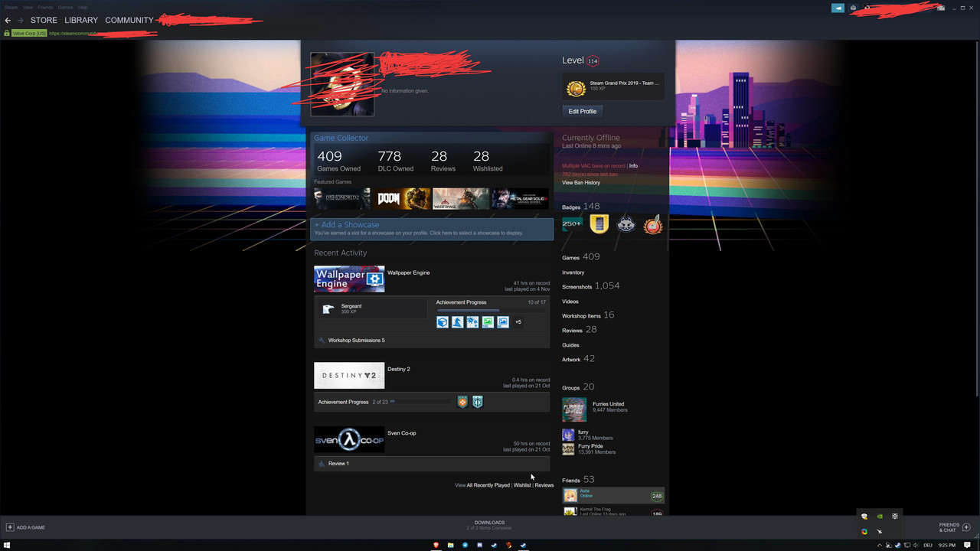The height and width of the screenshot is (551, 980).
Task: Switch to the COMMUNITY tab
Action: (129, 20)
